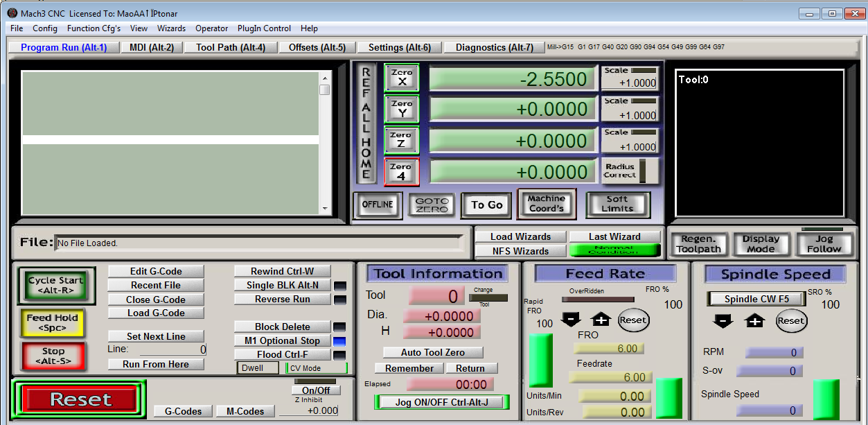Click the green rapid FRO bar

pyautogui.click(x=540, y=361)
